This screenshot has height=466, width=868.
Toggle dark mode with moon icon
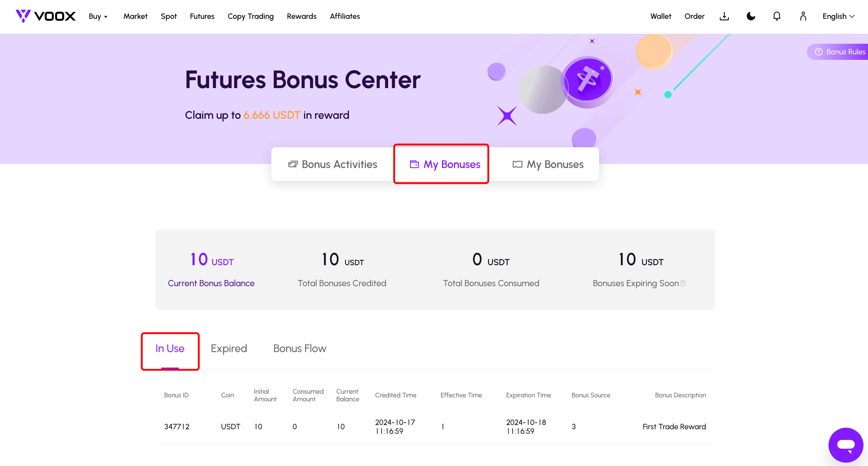(751, 16)
